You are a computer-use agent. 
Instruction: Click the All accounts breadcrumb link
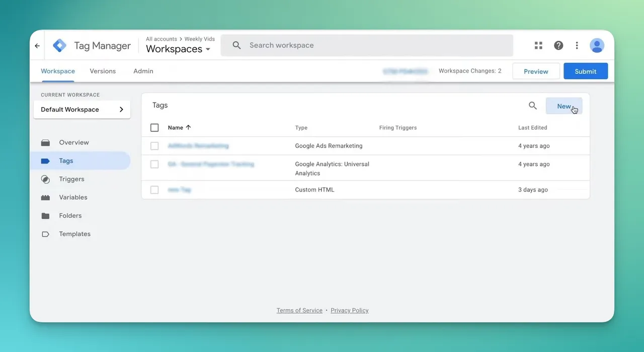(x=162, y=39)
